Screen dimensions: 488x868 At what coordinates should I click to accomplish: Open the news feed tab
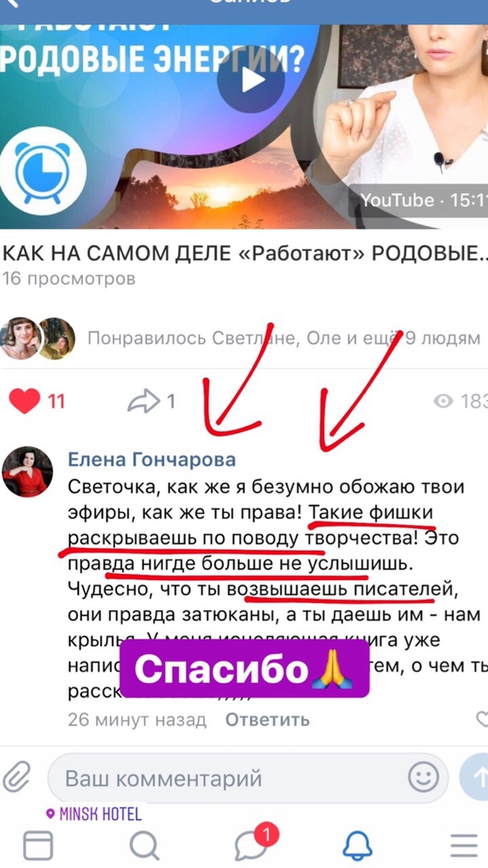38,845
